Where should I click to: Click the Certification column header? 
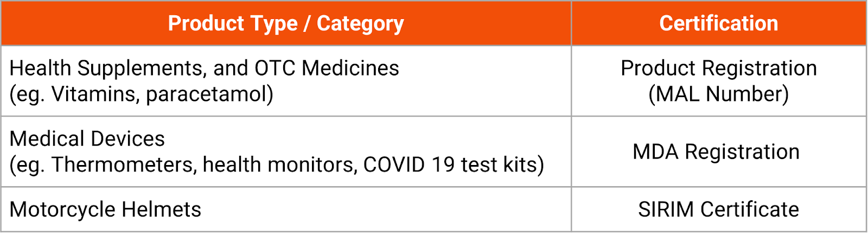coord(718,23)
